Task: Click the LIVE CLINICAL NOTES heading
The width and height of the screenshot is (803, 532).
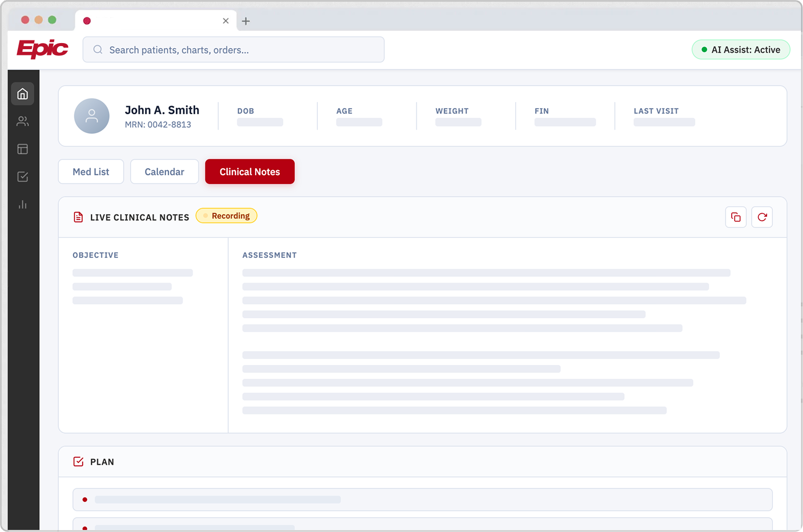Action: pos(139,217)
